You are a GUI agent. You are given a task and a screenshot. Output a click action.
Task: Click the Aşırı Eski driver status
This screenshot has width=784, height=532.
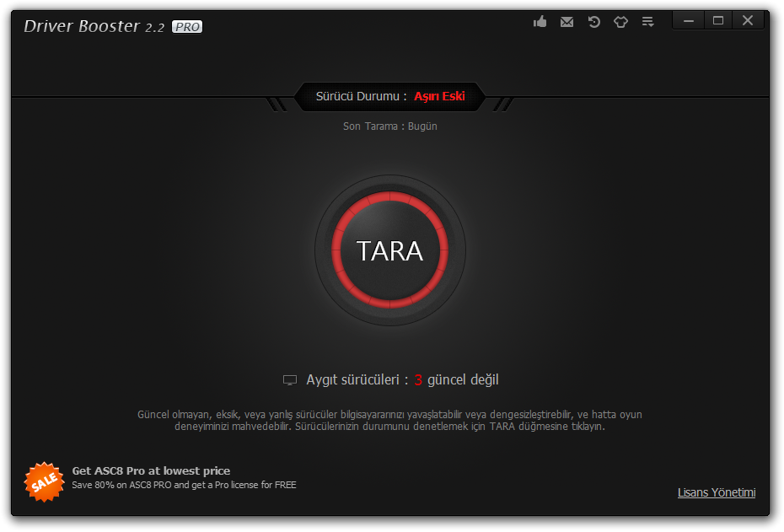[439, 96]
